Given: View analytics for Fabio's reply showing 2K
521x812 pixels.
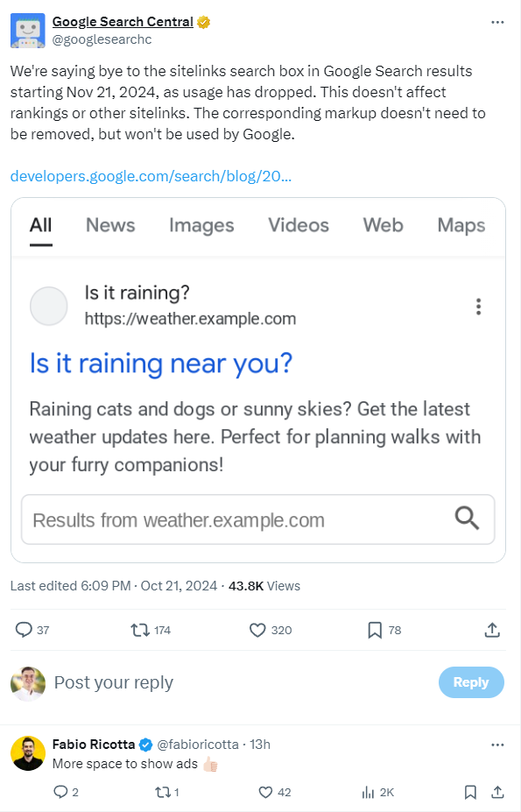Looking at the screenshot, I should (x=369, y=792).
